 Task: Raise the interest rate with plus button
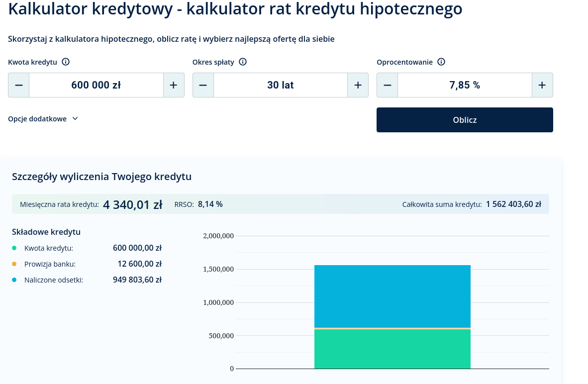coord(542,85)
